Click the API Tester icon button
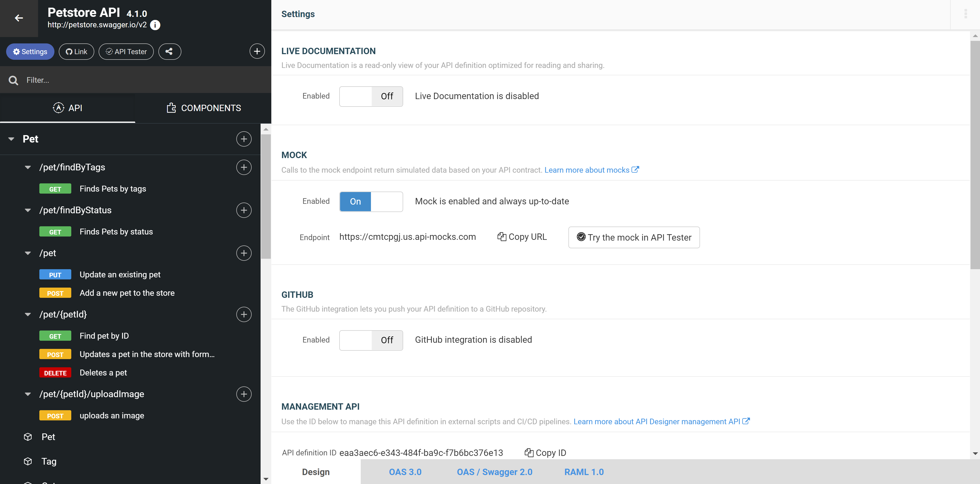The image size is (980, 484). click(126, 51)
